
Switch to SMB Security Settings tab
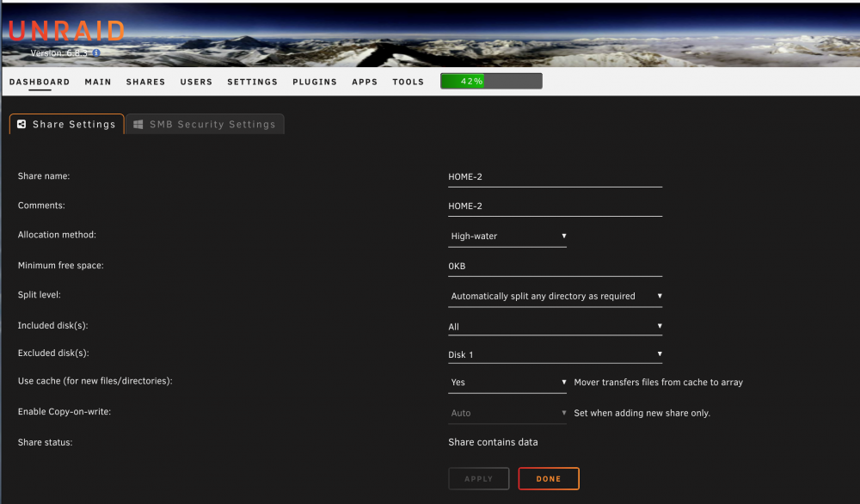tap(205, 124)
